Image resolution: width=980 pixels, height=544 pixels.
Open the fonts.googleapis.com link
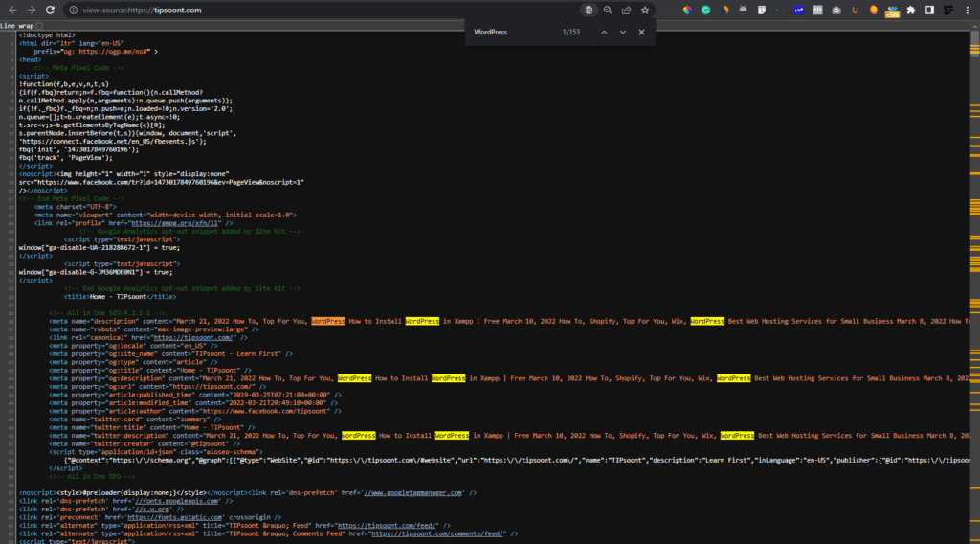pos(177,501)
